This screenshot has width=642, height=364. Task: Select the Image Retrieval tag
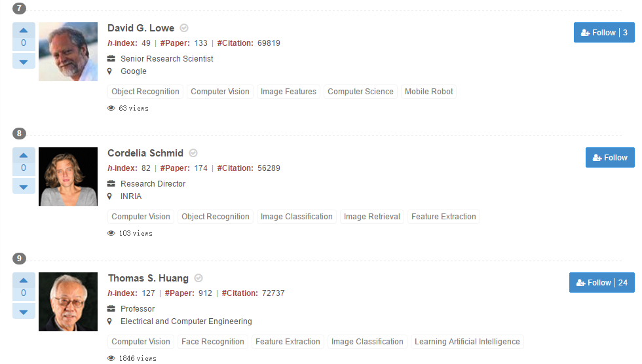[371, 217]
